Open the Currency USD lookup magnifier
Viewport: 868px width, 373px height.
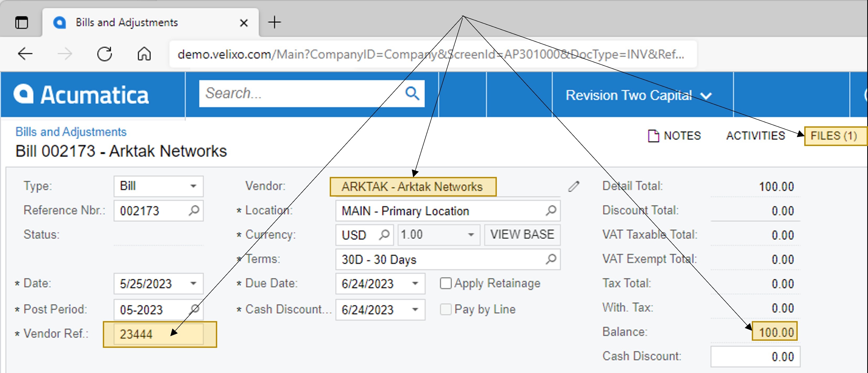(384, 235)
